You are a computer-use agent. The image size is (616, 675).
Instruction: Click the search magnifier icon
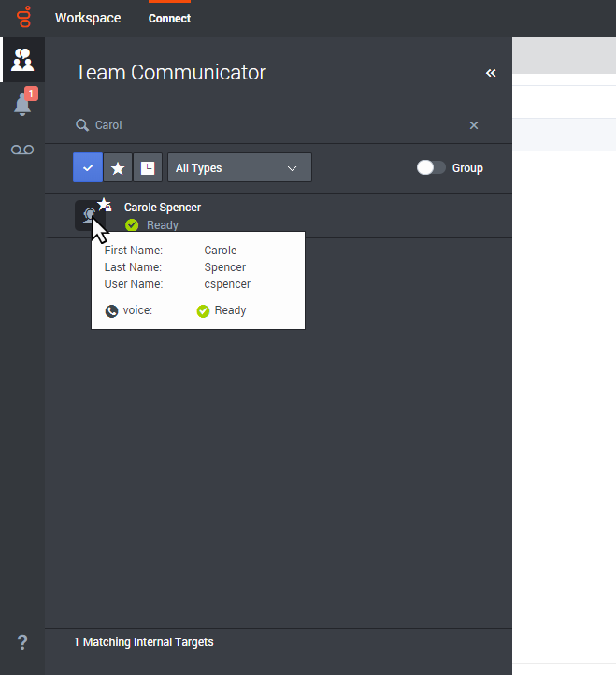pyautogui.click(x=82, y=125)
